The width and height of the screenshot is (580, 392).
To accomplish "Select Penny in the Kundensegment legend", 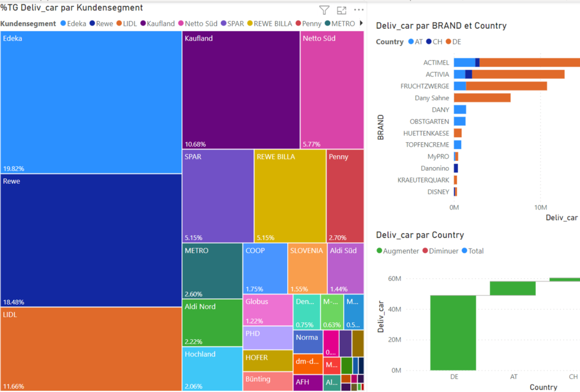I will tap(309, 24).
